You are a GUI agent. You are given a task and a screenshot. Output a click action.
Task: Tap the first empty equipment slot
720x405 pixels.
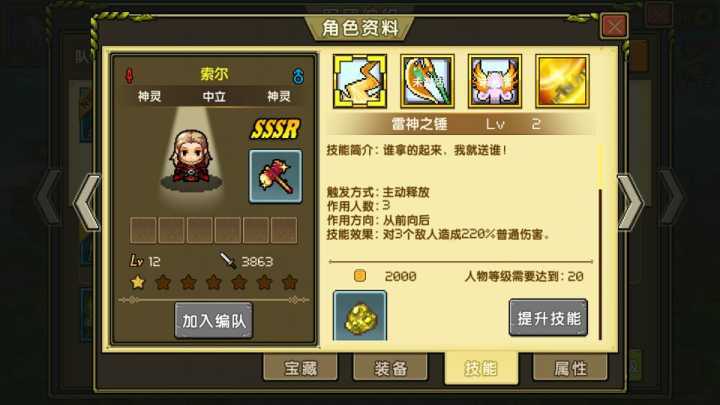[x=143, y=230]
